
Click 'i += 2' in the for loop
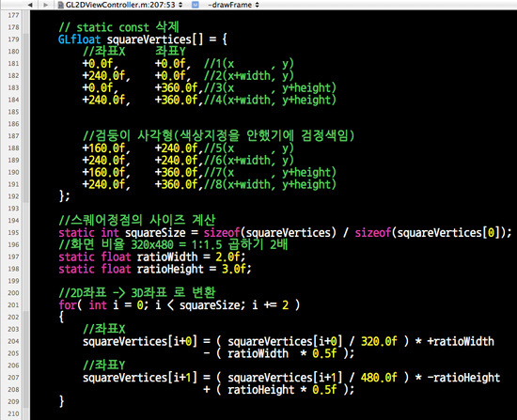[x=271, y=305]
